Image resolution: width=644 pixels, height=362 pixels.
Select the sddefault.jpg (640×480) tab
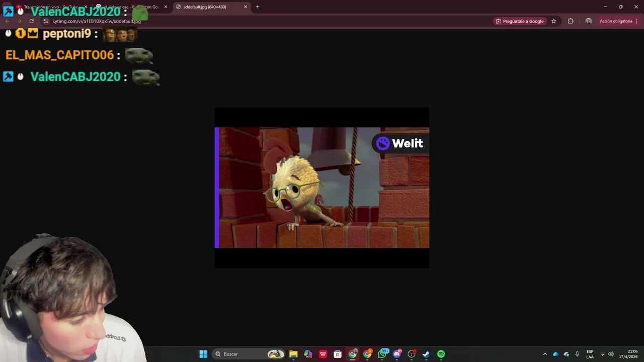point(211,7)
